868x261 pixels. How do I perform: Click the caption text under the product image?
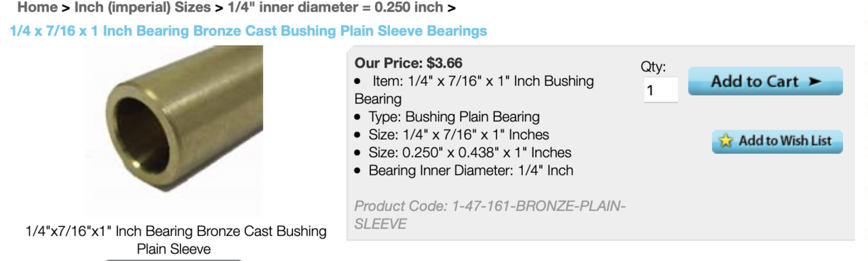coord(176,240)
